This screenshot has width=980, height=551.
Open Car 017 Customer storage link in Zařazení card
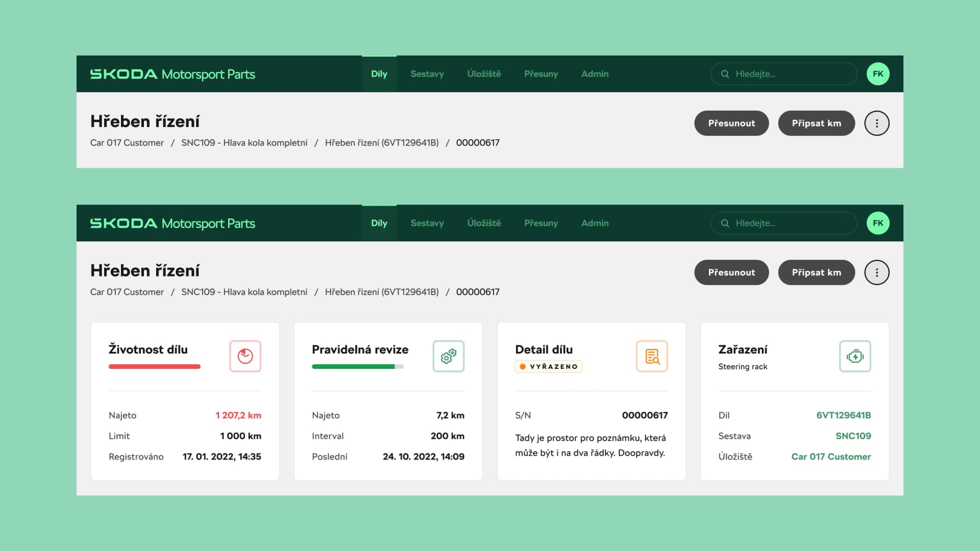point(830,457)
